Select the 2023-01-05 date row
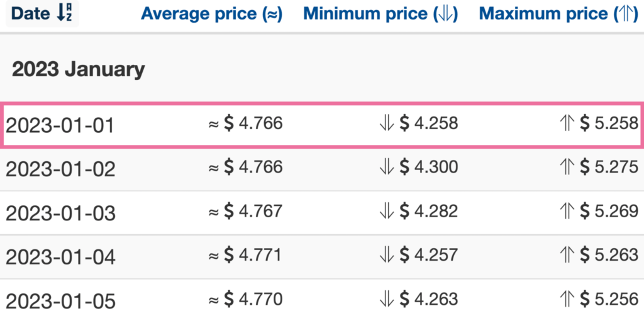Screen dimensions: 644x318 [322, 300]
